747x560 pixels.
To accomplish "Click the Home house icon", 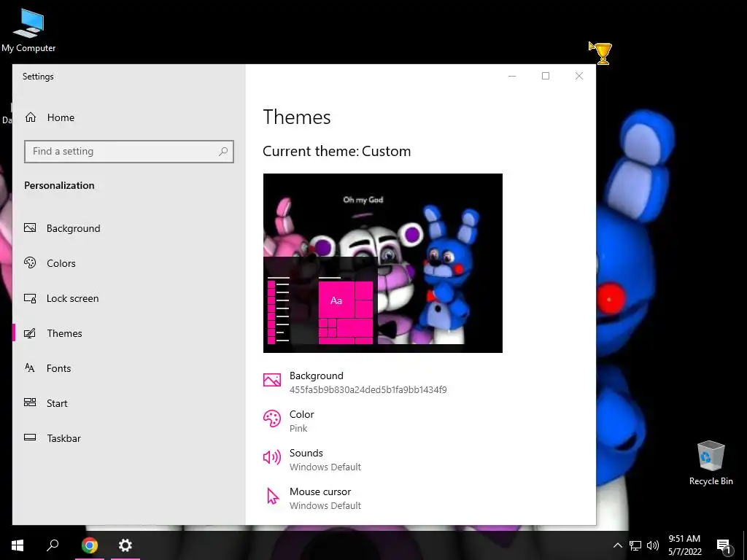I will 31,117.
